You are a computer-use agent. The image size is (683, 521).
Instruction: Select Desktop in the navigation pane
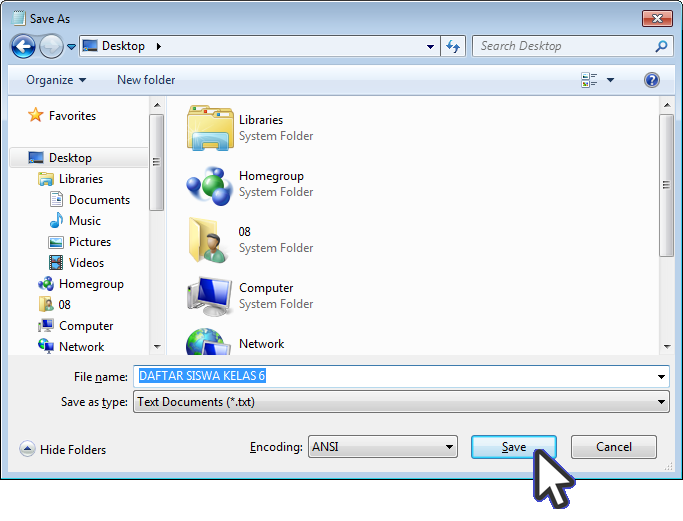point(78,158)
